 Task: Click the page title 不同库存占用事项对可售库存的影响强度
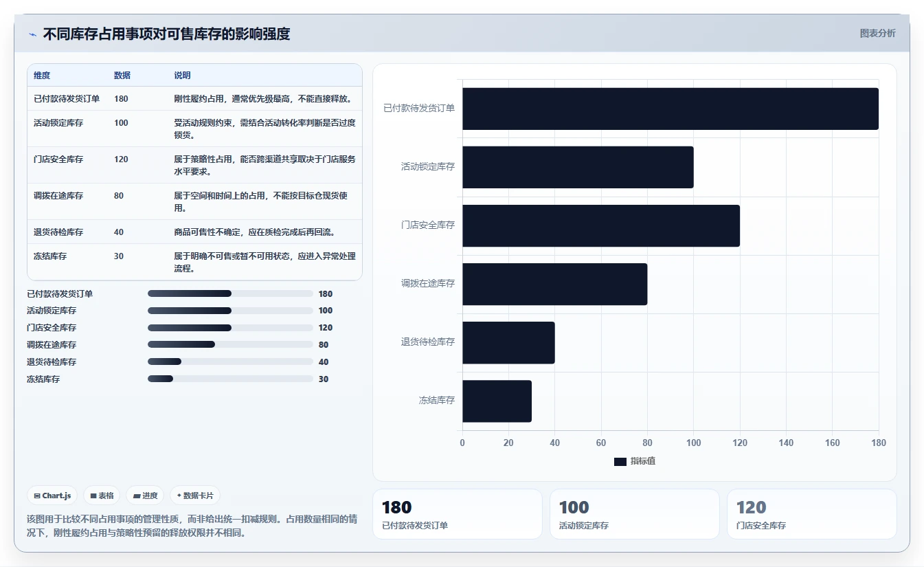[x=166, y=34]
